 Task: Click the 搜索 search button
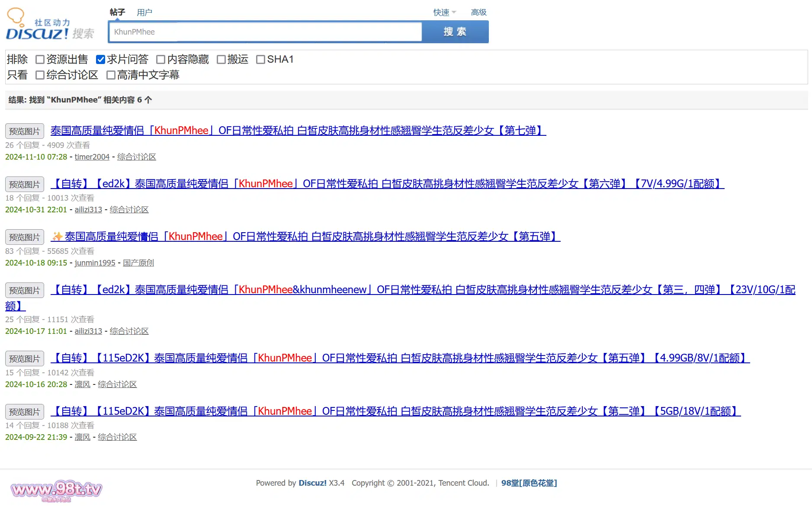click(455, 32)
